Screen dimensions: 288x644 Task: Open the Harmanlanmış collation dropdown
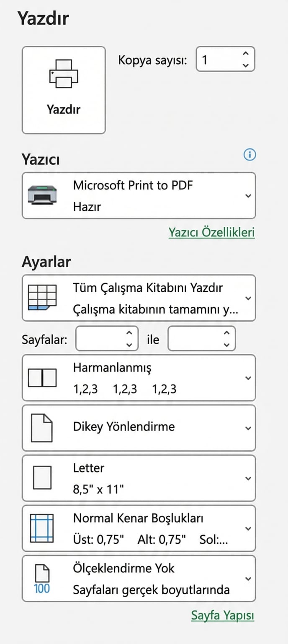click(248, 377)
